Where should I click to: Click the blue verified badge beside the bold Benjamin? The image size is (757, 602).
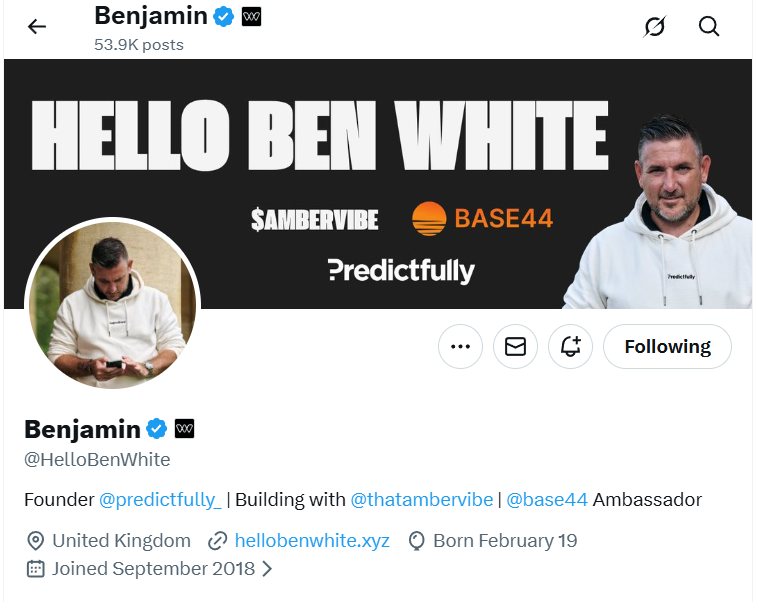coord(157,429)
